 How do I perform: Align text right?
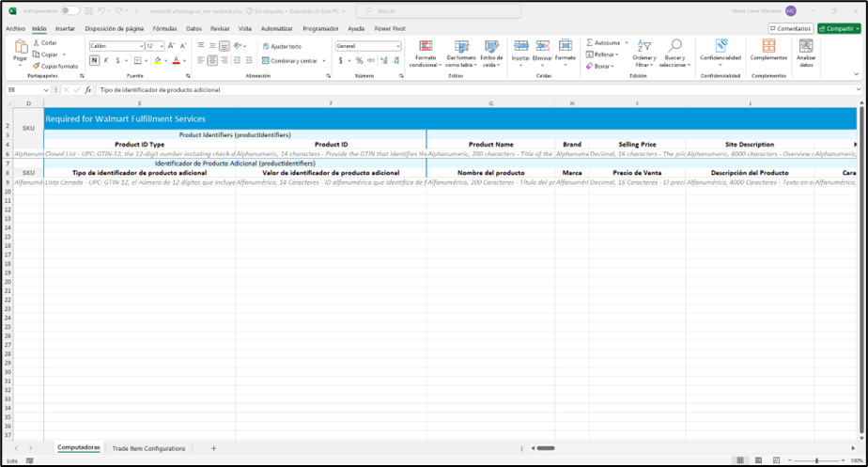[x=225, y=60]
